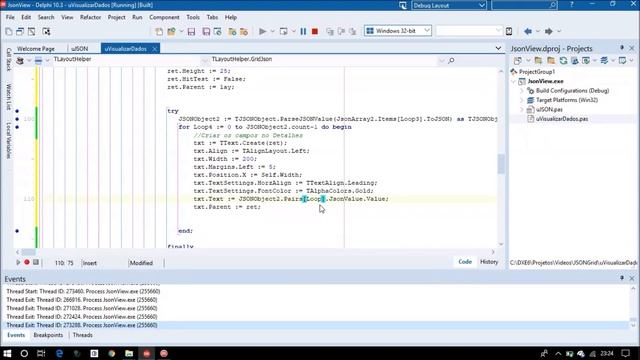Collapse the JsonView.exe project node
The height and width of the screenshot is (360, 640).
click(513, 81)
